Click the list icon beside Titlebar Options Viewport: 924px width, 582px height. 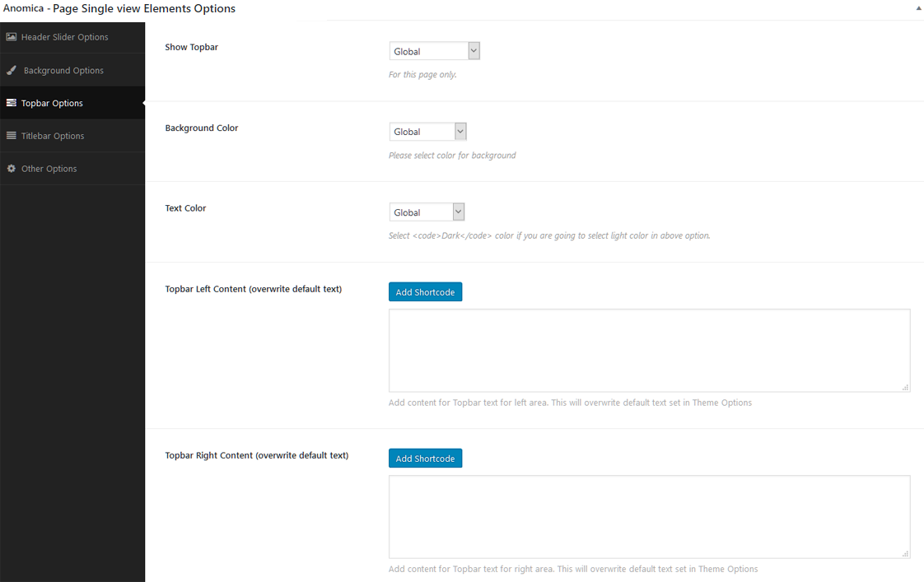(x=12, y=136)
